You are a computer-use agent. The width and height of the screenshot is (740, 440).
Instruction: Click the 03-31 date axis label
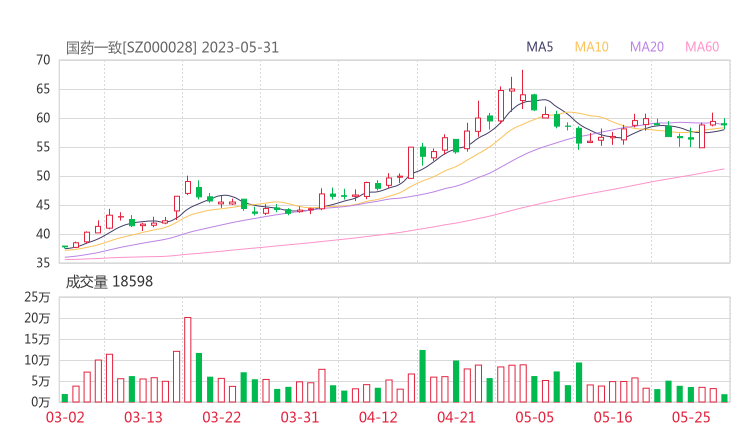[300, 417]
